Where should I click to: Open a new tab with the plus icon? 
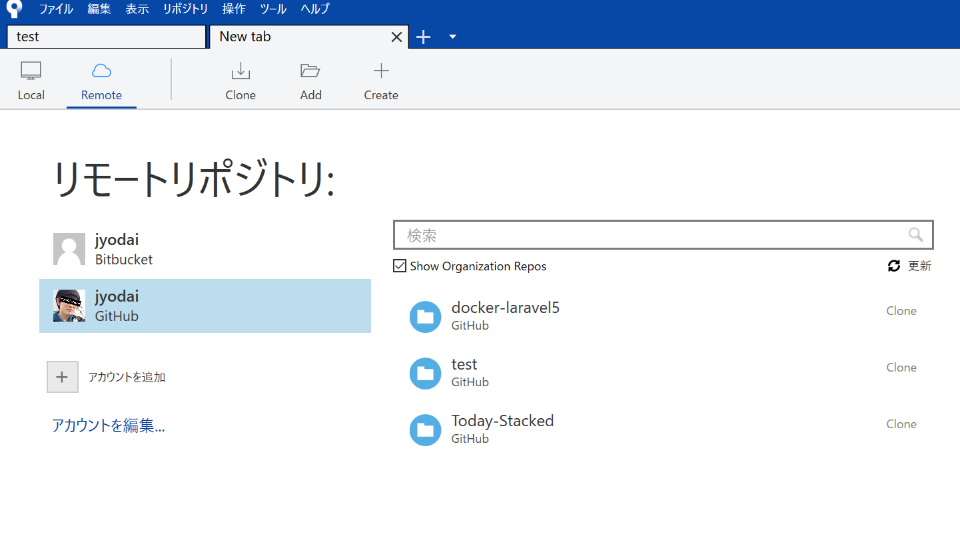click(x=423, y=37)
